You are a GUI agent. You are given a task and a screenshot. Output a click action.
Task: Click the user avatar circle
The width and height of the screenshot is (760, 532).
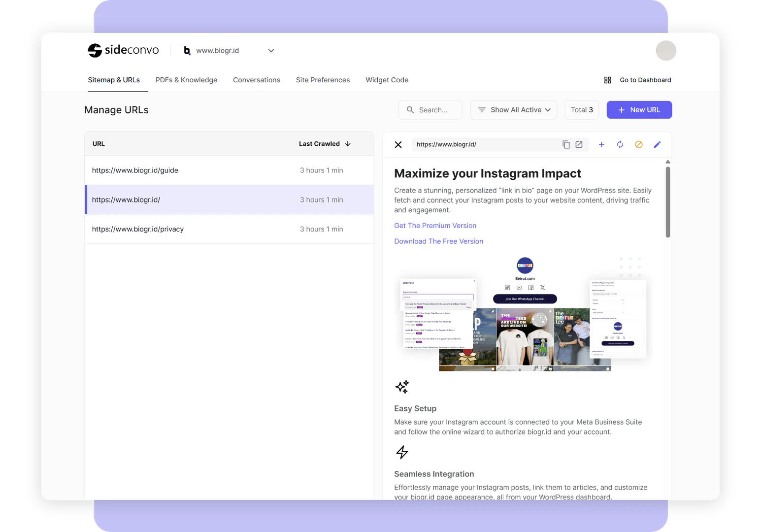tap(666, 51)
